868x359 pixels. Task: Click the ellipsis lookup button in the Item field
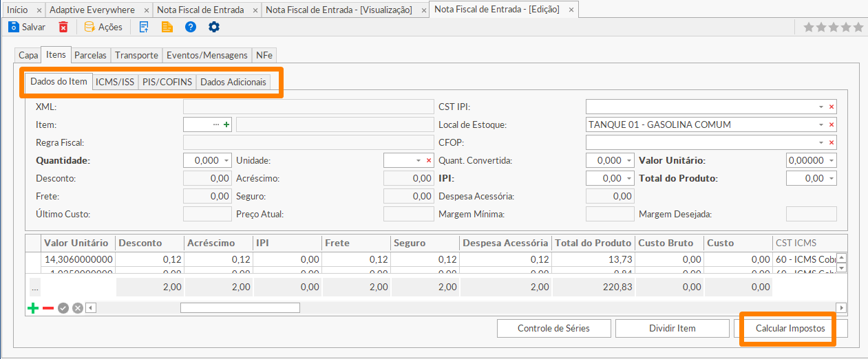216,124
